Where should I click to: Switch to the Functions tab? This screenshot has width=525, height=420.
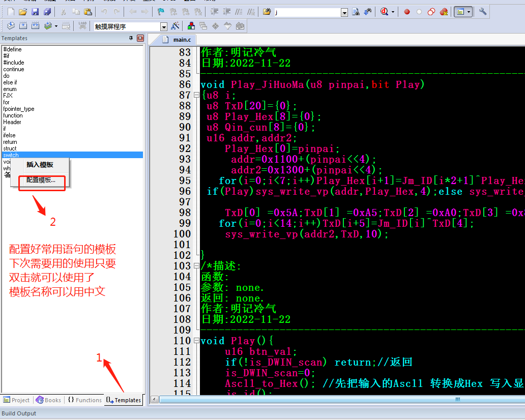pos(84,400)
